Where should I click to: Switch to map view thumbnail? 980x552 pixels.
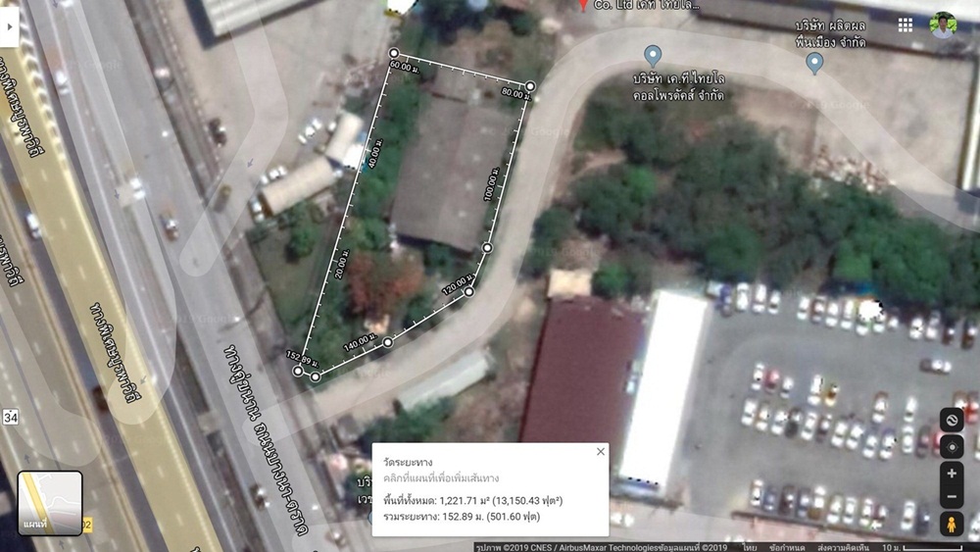(x=50, y=503)
